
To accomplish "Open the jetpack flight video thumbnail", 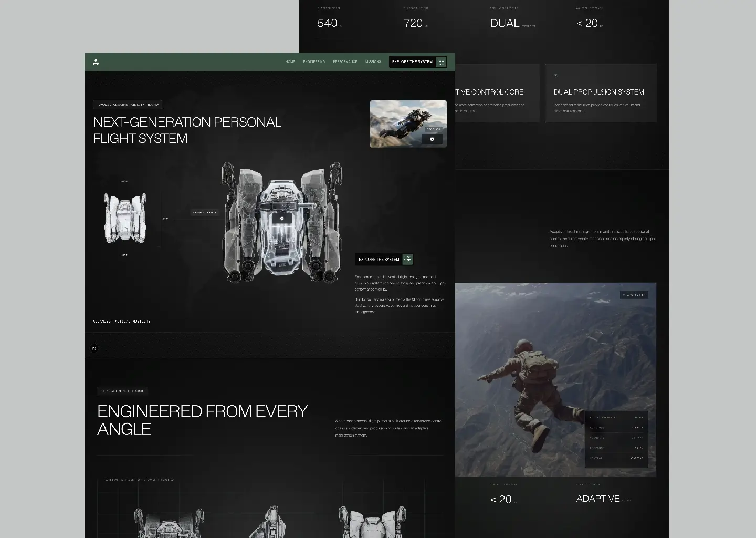I will pos(408,124).
